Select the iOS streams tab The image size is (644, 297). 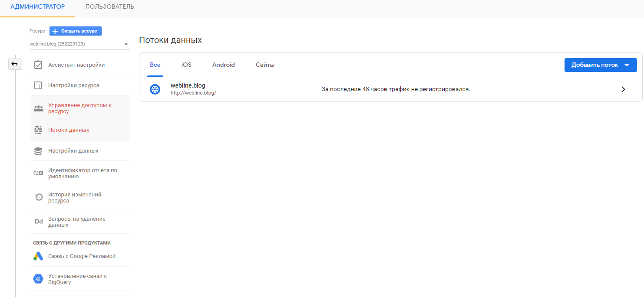[x=186, y=65]
